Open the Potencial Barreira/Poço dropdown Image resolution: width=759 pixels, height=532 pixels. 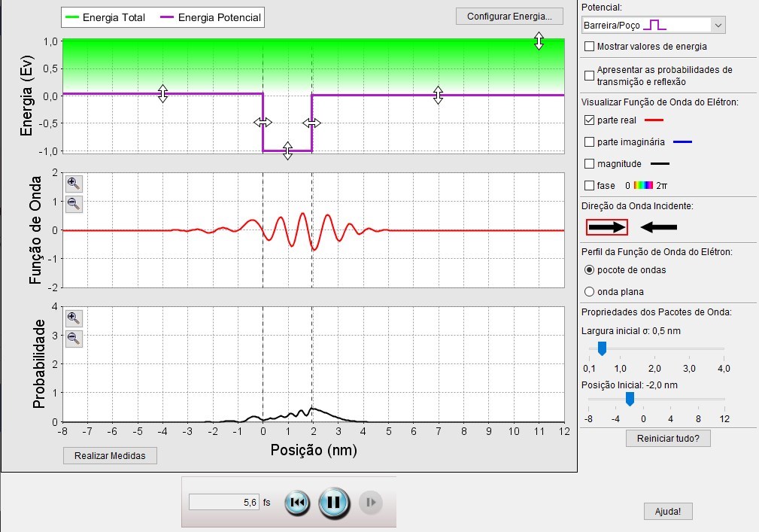tap(654, 25)
